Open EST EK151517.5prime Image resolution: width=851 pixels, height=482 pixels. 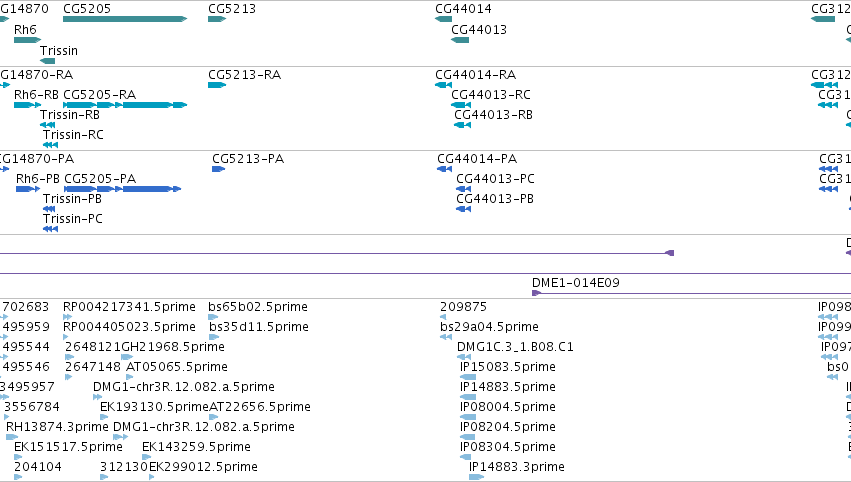coord(68,447)
